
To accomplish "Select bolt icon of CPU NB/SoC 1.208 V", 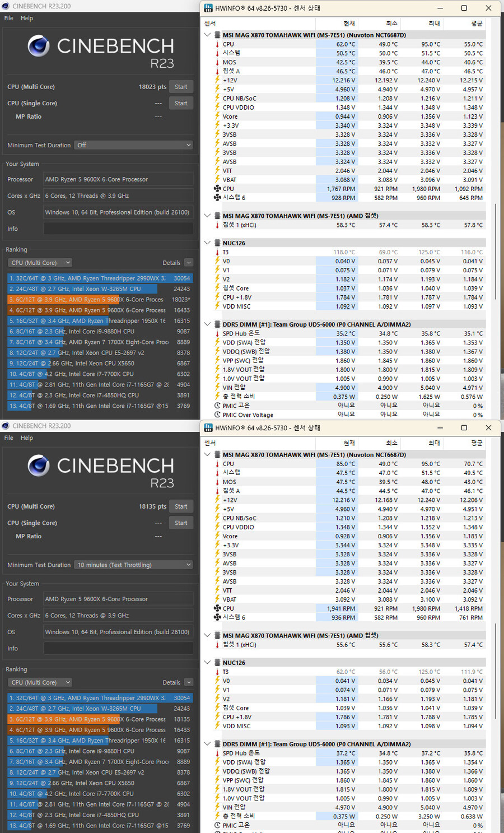I will (x=217, y=99).
